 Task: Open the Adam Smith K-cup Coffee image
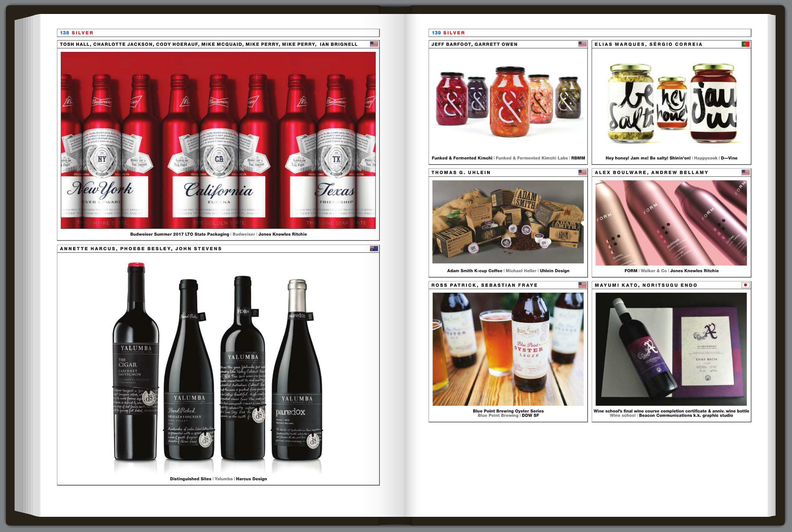508,221
